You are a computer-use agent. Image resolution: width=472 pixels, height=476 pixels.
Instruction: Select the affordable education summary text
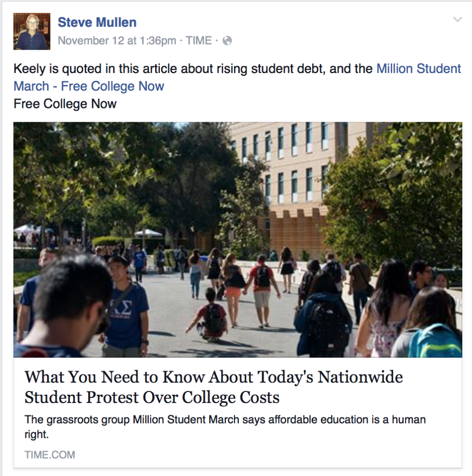point(226,420)
